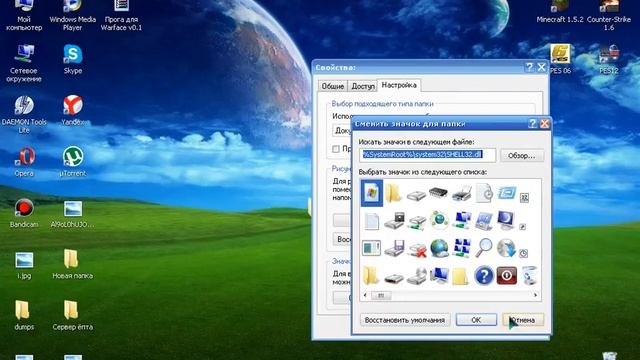
Task: Select the highlighted Windows document icon
Action: coord(372,193)
